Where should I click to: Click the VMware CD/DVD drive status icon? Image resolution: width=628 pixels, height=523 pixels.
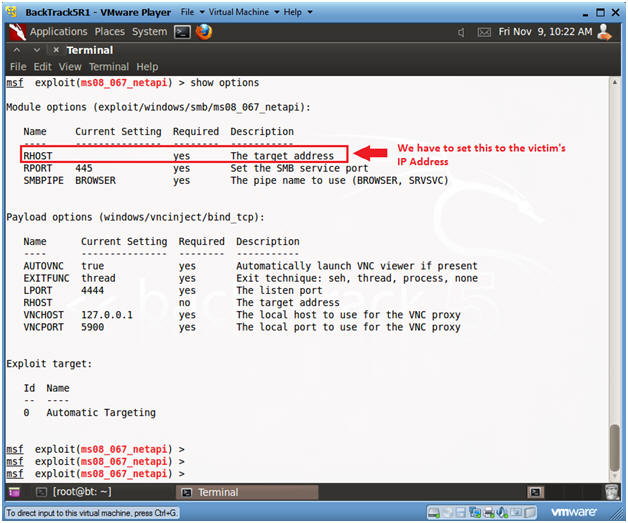pos(447,512)
